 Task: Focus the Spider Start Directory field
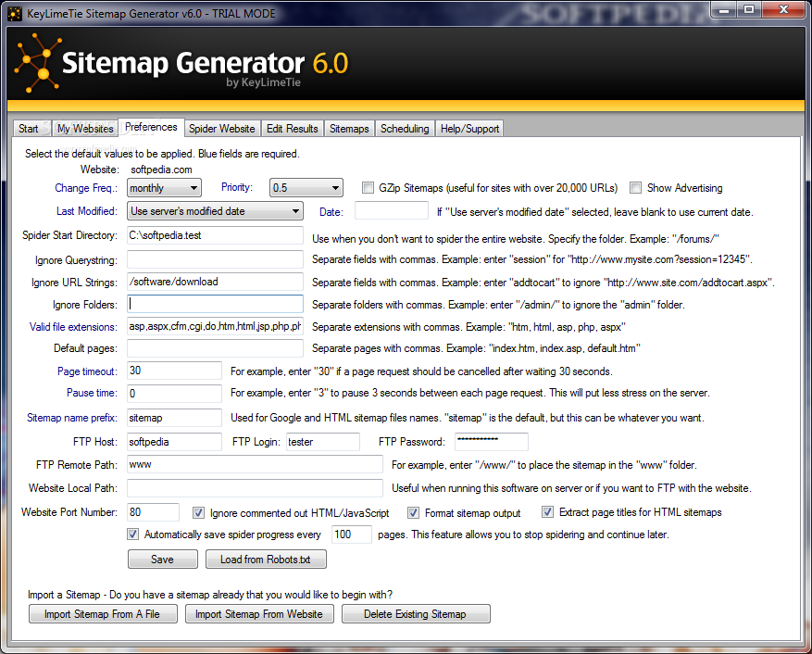[x=215, y=235]
